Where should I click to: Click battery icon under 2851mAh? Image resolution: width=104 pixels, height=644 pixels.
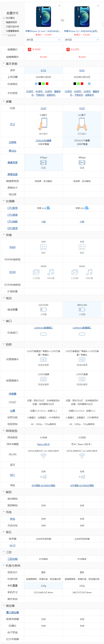point(82,309)
